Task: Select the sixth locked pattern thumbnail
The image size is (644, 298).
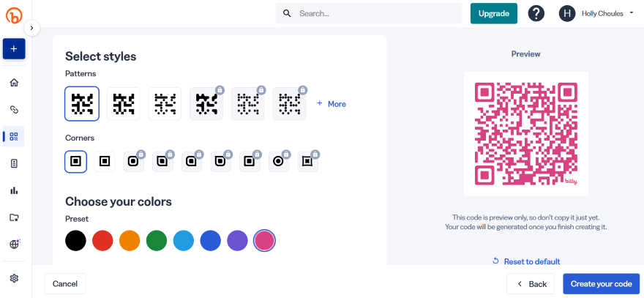Action: coord(289,105)
